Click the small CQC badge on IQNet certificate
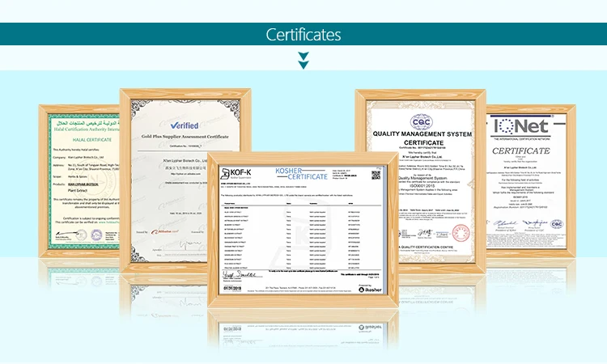 pyautogui.click(x=557, y=224)
